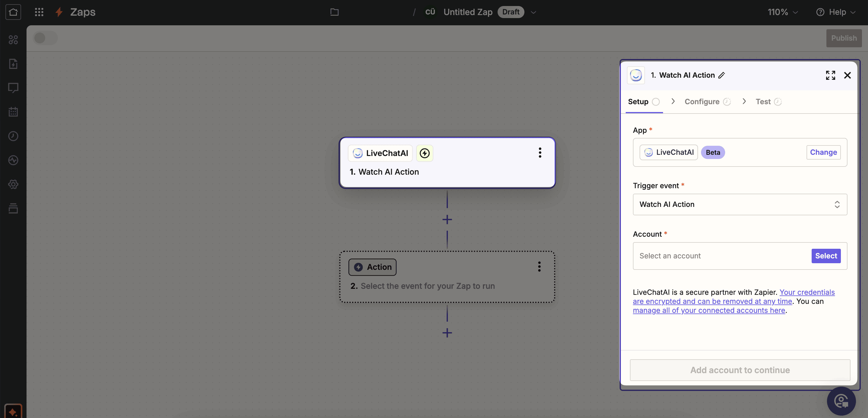This screenshot has width=868, height=418.
Task: Open the apps grid menu
Action: [39, 12]
